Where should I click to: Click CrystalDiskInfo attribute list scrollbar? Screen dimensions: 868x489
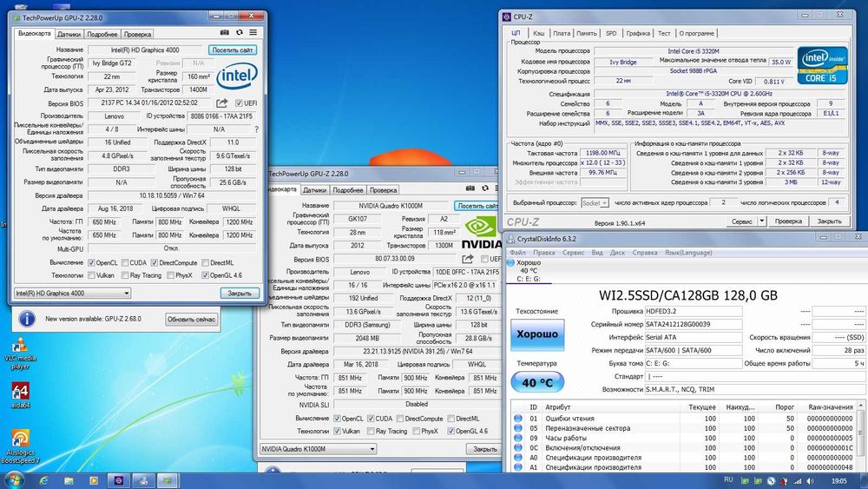coord(861,438)
